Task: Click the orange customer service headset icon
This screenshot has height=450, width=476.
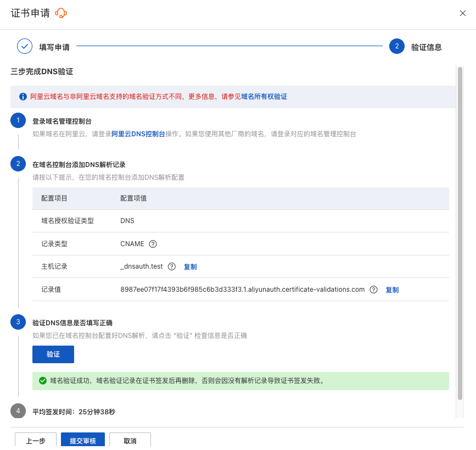Action: point(61,13)
